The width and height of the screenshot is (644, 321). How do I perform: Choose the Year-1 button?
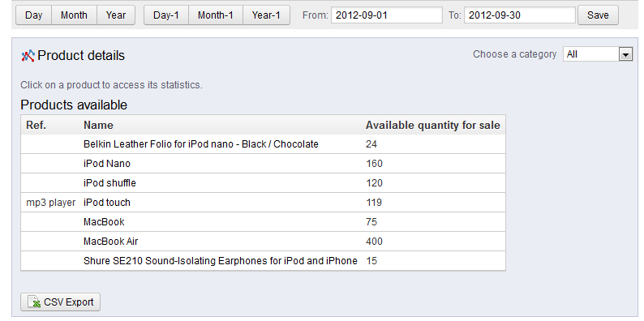(x=266, y=15)
